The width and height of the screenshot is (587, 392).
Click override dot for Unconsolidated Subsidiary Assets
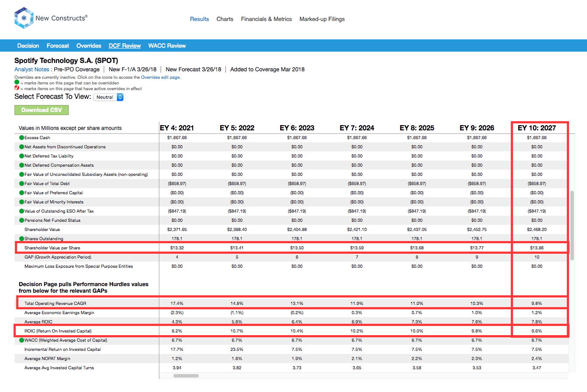click(21, 175)
